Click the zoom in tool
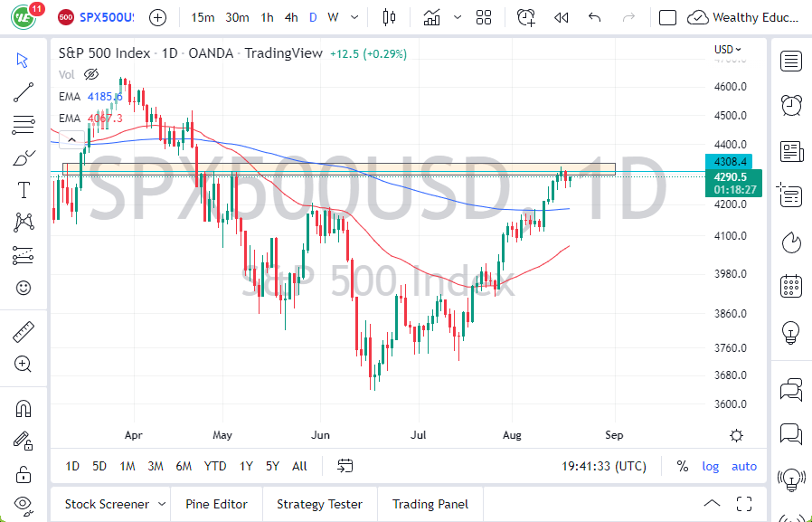The width and height of the screenshot is (812, 522). pyautogui.click(x=24, y=364)
